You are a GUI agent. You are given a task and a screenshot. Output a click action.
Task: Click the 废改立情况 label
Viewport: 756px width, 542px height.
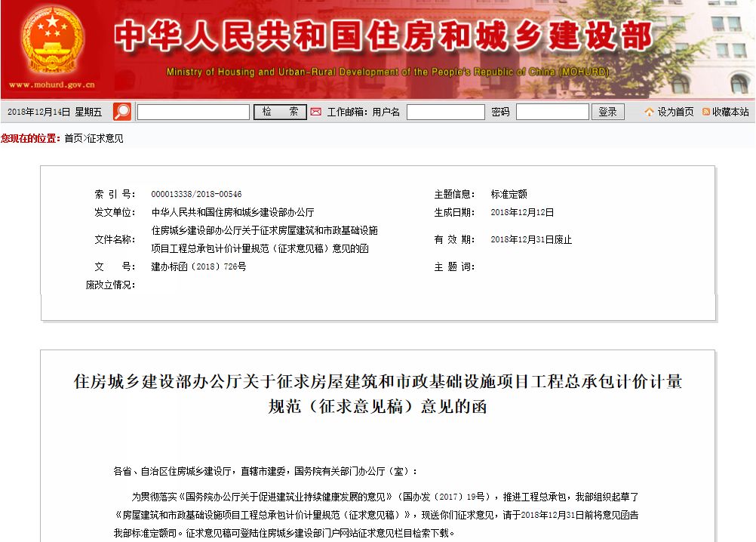[110, 285]
